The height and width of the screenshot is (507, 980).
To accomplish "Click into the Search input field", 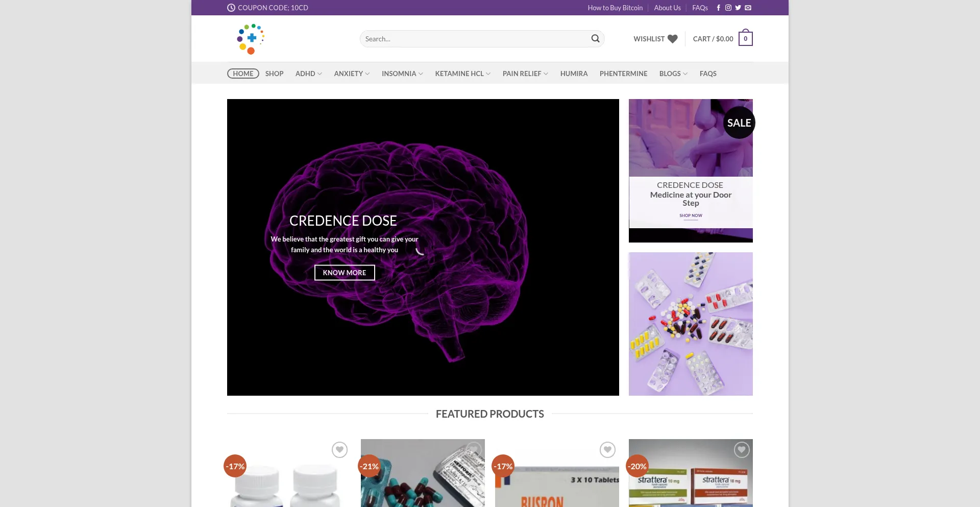I will click(475, 39).
